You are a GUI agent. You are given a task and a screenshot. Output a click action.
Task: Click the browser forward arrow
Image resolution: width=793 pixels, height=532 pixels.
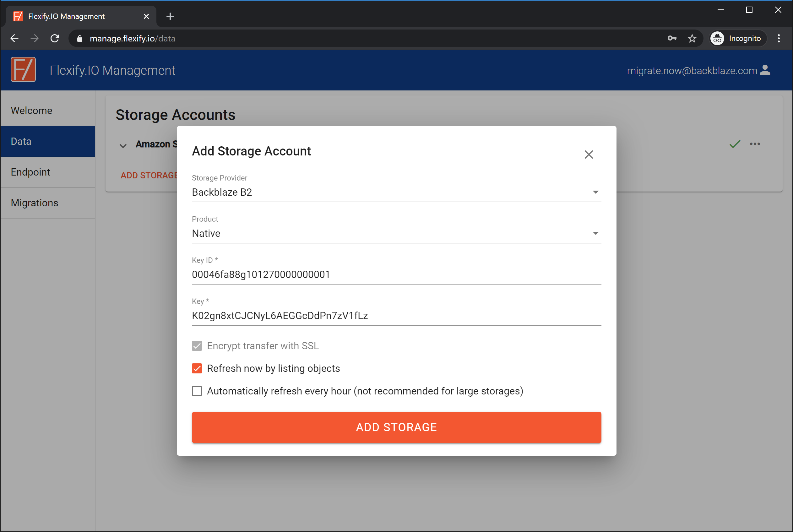(x=34, y=38)
